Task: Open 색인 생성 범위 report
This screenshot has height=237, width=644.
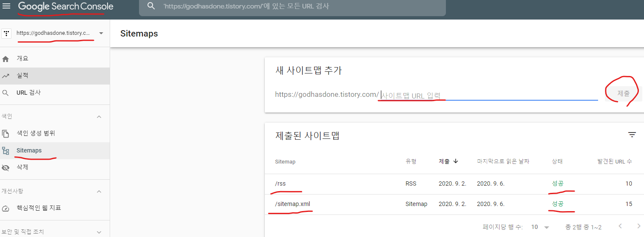Action: (x=55, y=133)
